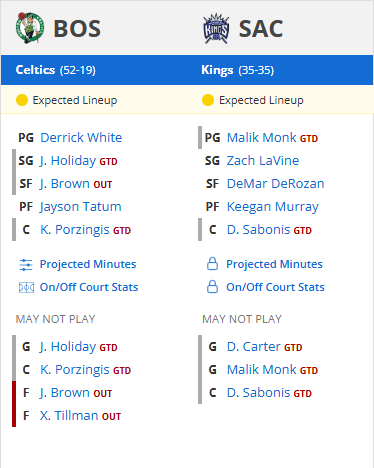This screenshot has width=374, height=468.
Task: Open Celtics Projected Minutes link
Action: [x=88, y=264]
